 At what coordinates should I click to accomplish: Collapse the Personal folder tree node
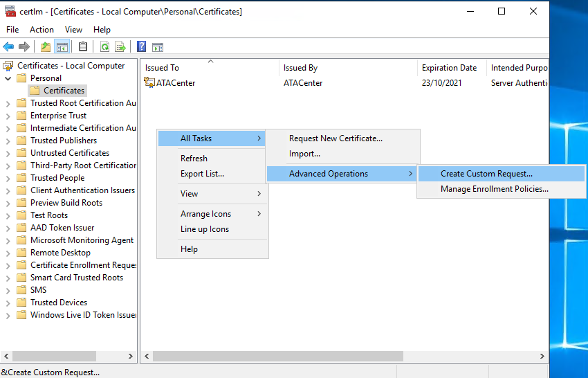click(8, 78)
